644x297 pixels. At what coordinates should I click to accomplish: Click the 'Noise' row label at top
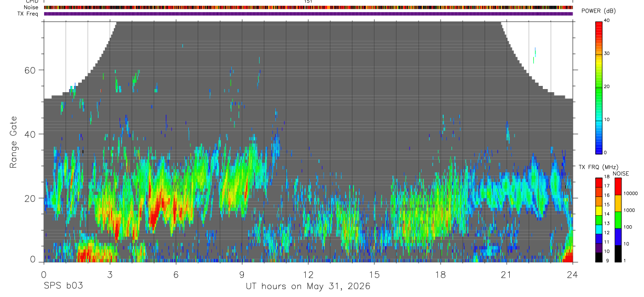click(x=31, y=7)
